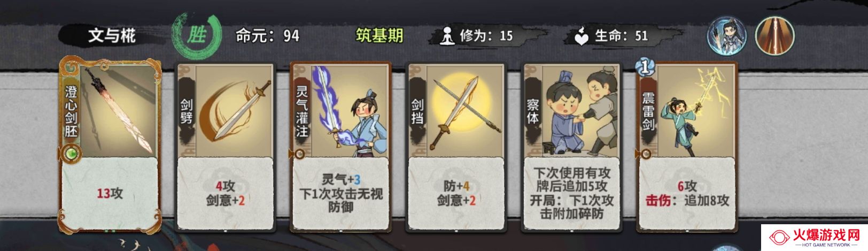This screenshot has height=251, width=868.
Task: Click the 13攻 description on first card
Action: 110,193
